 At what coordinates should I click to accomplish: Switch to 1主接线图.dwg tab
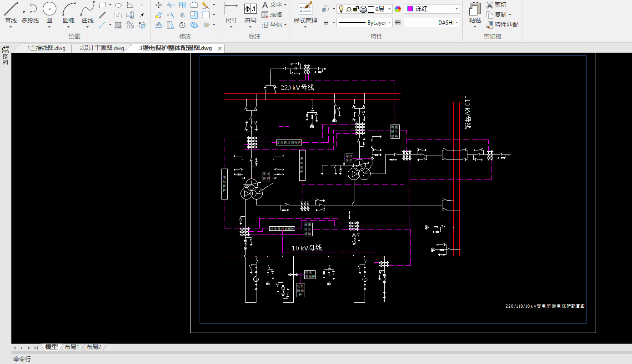click(46, 48)
